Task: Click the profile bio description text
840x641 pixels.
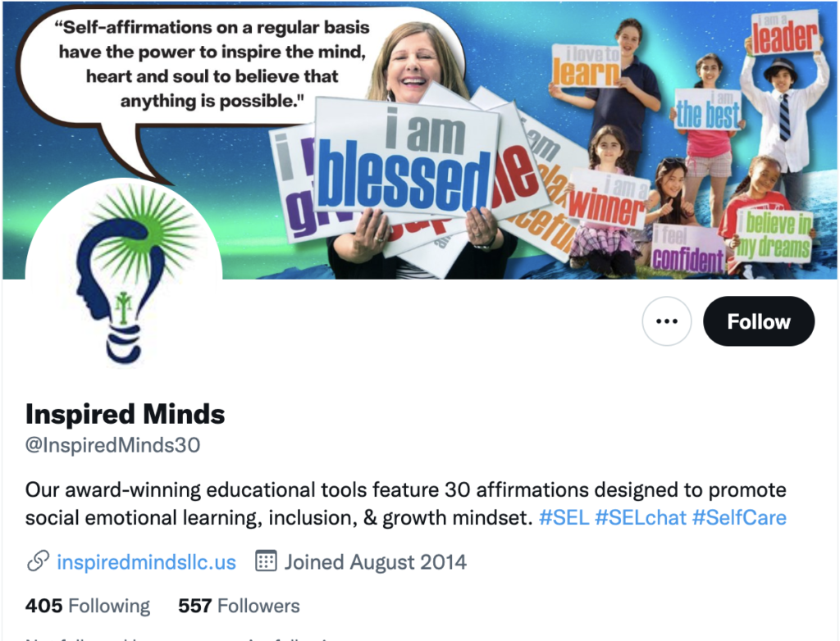Action: 406,504
